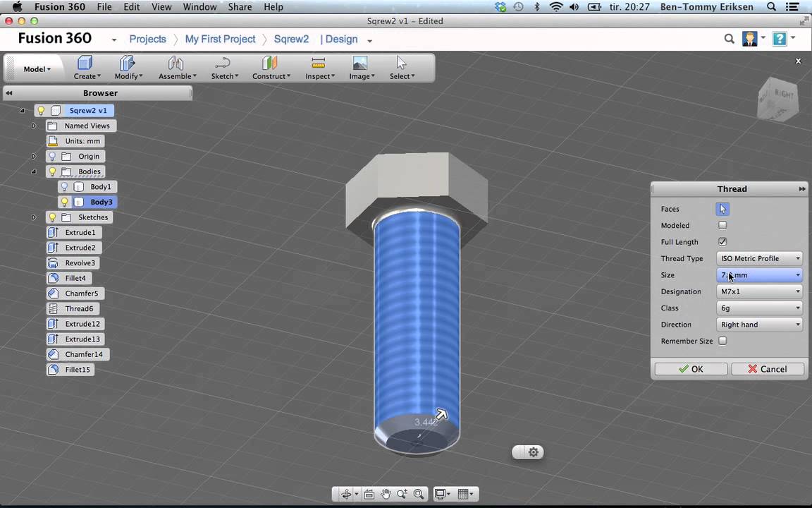Enable the Modeled checkbox
Image resolution: width=812 pixels, height=508 pixels.
pos(722,225)
